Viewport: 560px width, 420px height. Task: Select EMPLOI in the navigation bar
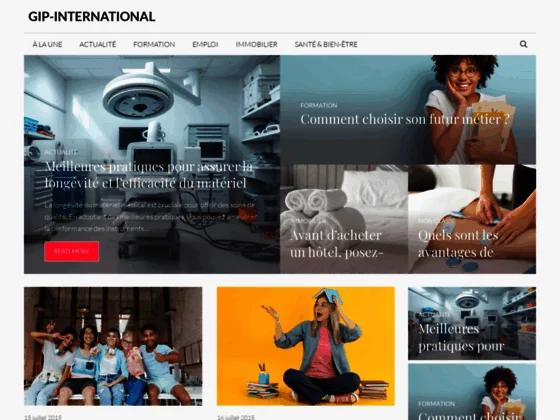[x=205, y=44]
